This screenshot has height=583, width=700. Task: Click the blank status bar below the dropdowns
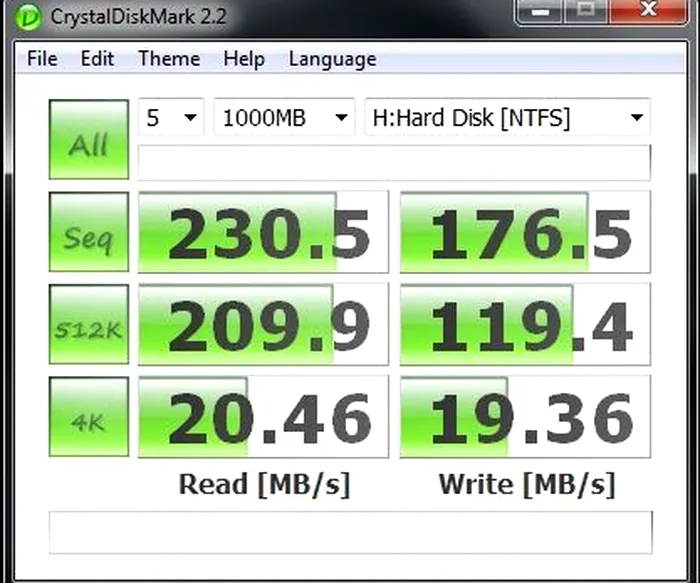point(394,162)
